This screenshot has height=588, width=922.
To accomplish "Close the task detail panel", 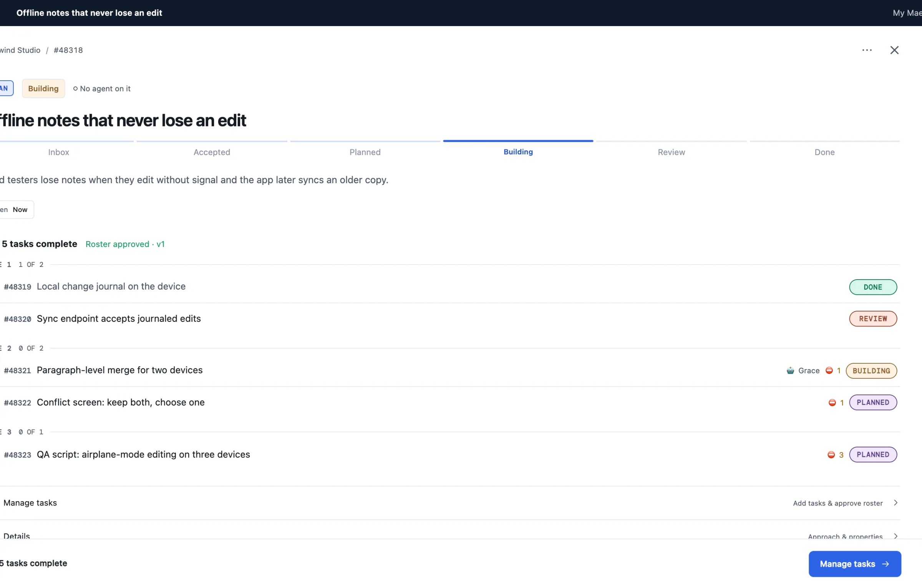I will coord(894,50).
